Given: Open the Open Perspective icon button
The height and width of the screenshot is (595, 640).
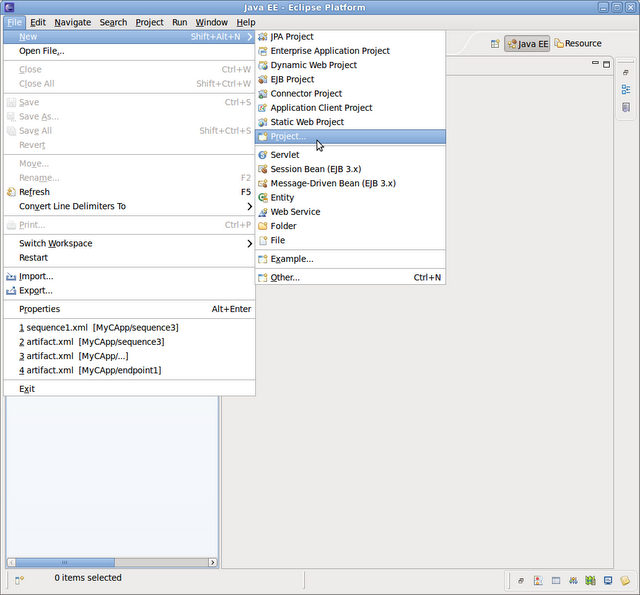Looking at the screenshot, I should [x=495, y=44].
